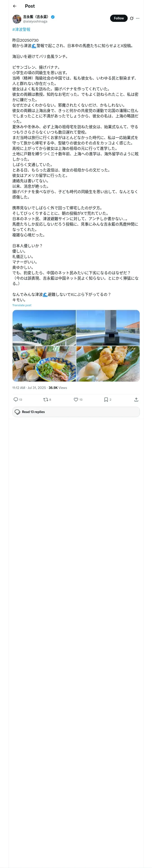The height and width of the screenshot is (868, 152).
Task: Bookmark this post
Action: (x=106, y=399)
